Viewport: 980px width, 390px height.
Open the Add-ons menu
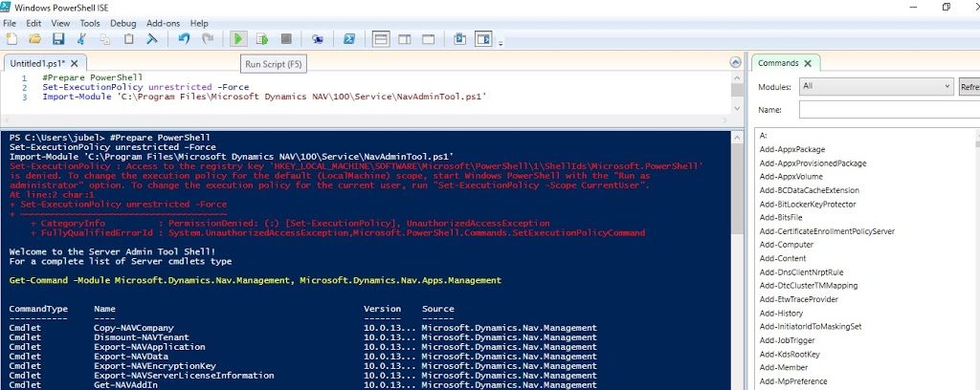163,23
